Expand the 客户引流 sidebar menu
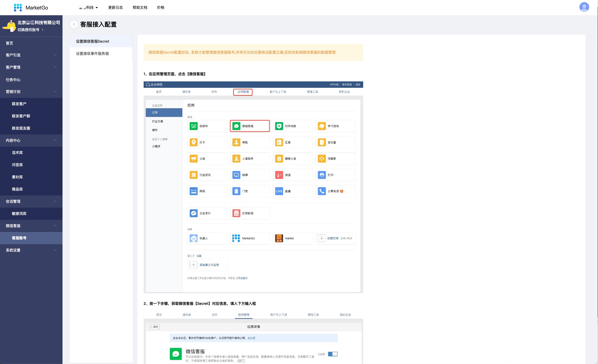Viewport: 598px width, 364px height. [x=31, y=55]
